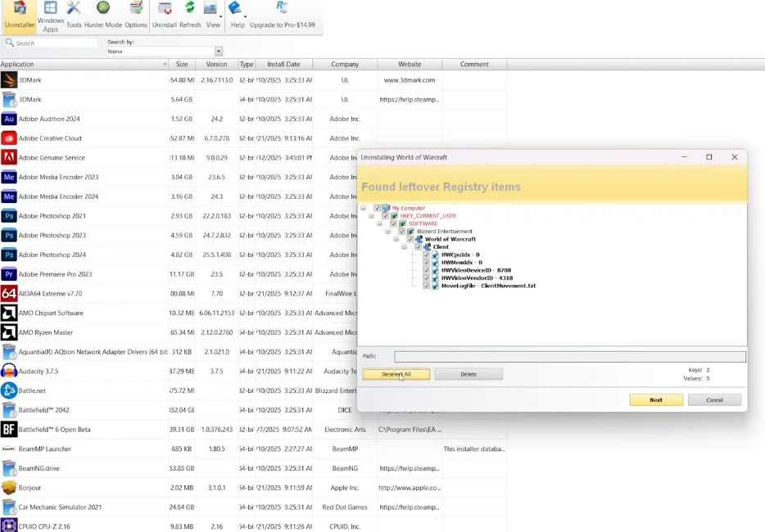765x532 pixels.
Task: Collapse the Client registry key node
Action: click(x=405, y=247)
